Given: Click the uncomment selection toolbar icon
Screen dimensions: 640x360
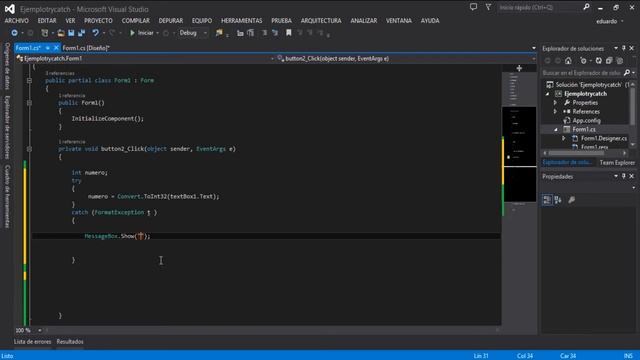Looking at the screenshot, I should click(275, 33).
